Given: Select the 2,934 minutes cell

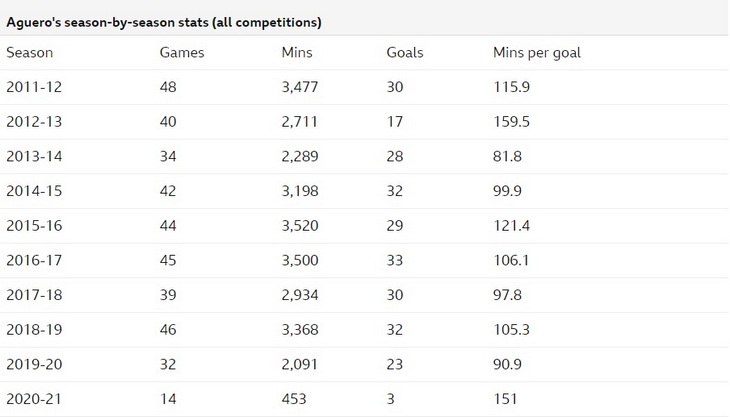Looking at the screenshot, I should 302,295.
